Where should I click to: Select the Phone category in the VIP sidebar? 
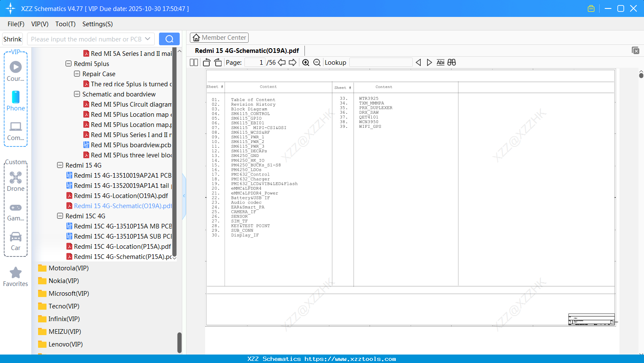[x=16, y=101]
